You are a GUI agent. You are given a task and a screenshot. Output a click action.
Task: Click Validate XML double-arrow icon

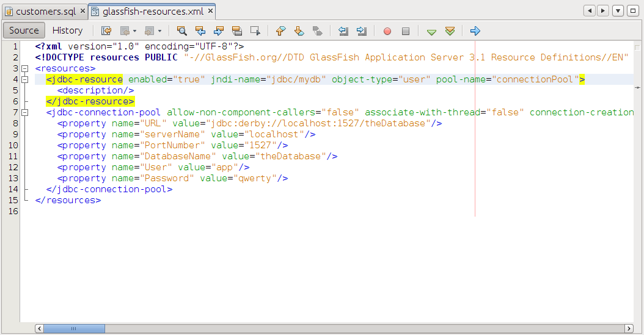point(450,31)
